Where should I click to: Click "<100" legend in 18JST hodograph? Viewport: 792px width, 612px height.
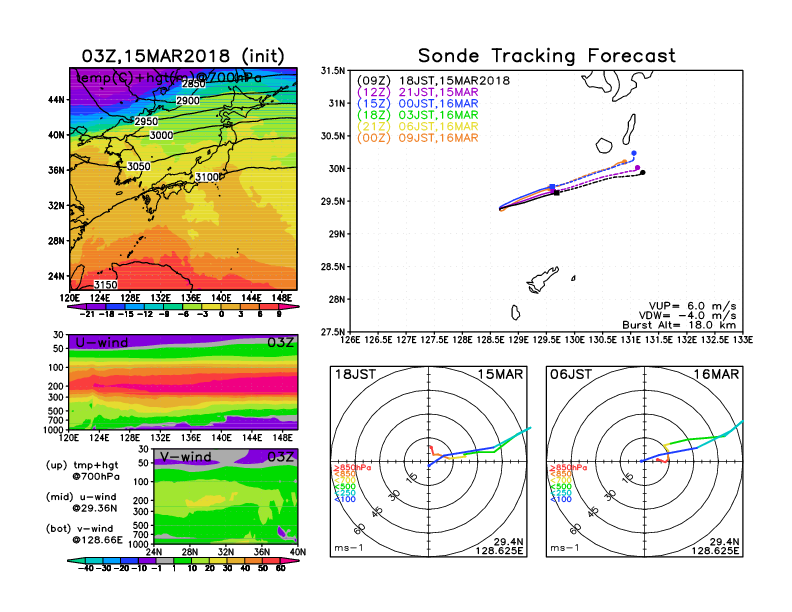tap(345, 499)
